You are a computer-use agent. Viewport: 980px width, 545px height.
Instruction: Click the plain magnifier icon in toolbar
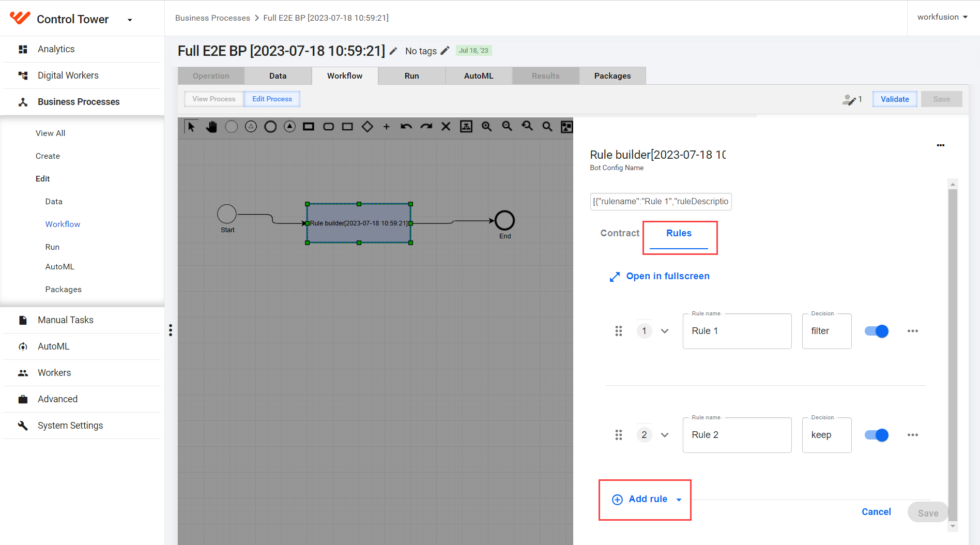tap(547, 127)
